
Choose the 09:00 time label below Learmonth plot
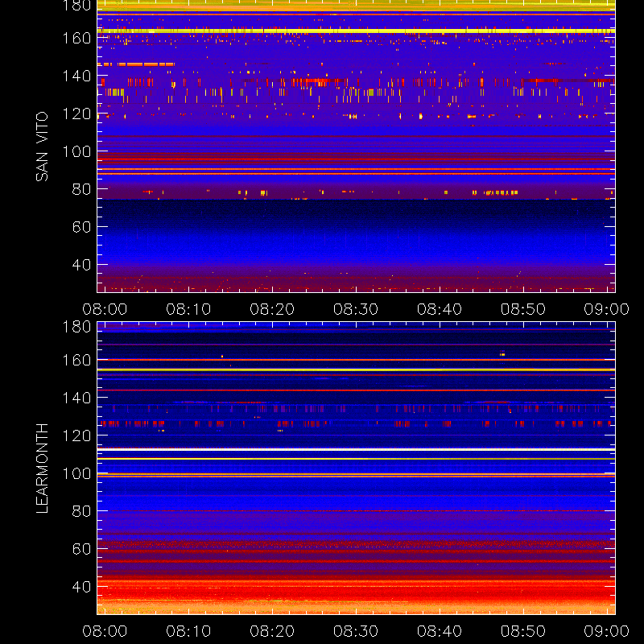pos(607,631)
